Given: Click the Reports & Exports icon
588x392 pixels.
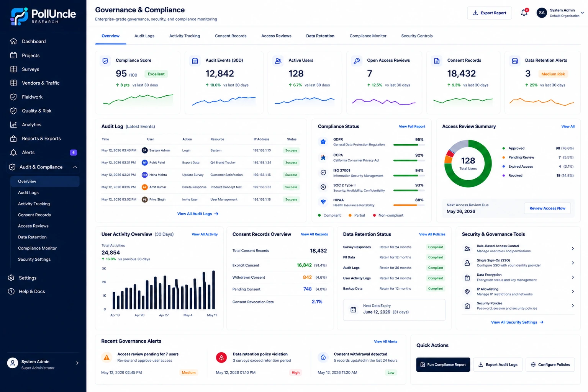Looking at the screenshot, I should [13, 139].
